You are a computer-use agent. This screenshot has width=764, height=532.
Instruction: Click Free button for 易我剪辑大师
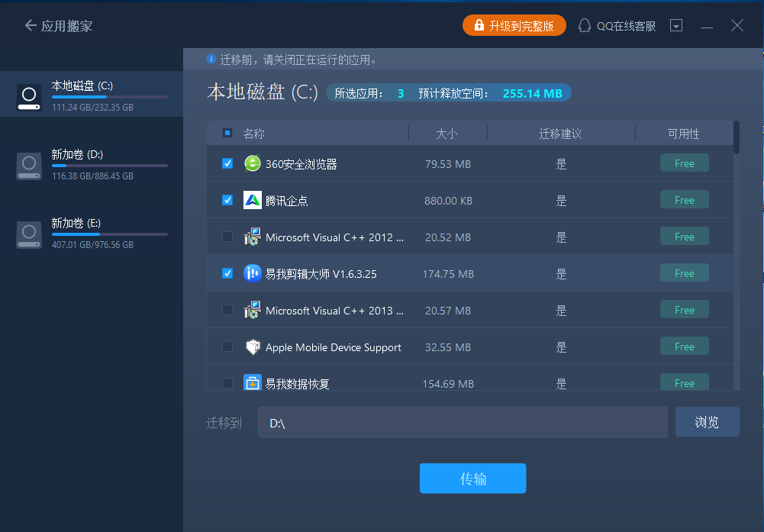(684, 272)
